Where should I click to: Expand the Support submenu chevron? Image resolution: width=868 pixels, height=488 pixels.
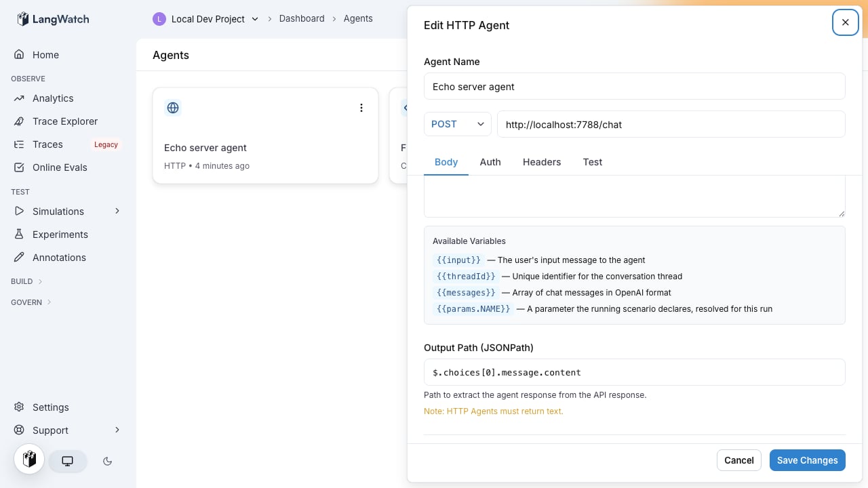tap(117, 430)
